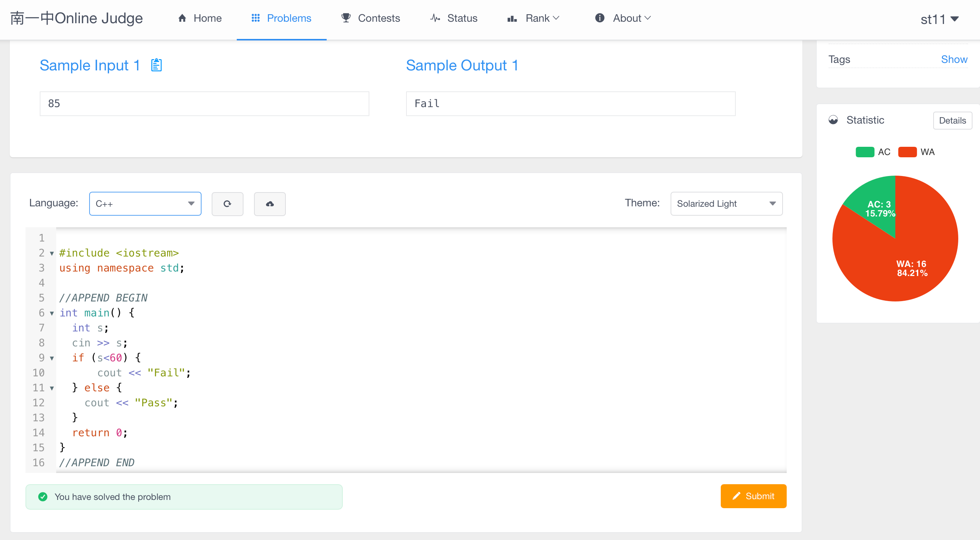Collapse main function fold at line 6
This screenshot has height=540, width=980.
point(52,313)
